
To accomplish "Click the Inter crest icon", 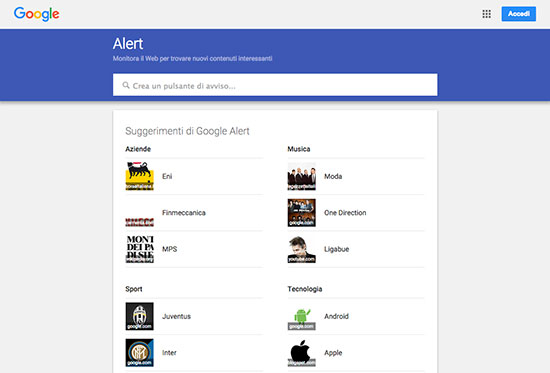I will point(140,353).
